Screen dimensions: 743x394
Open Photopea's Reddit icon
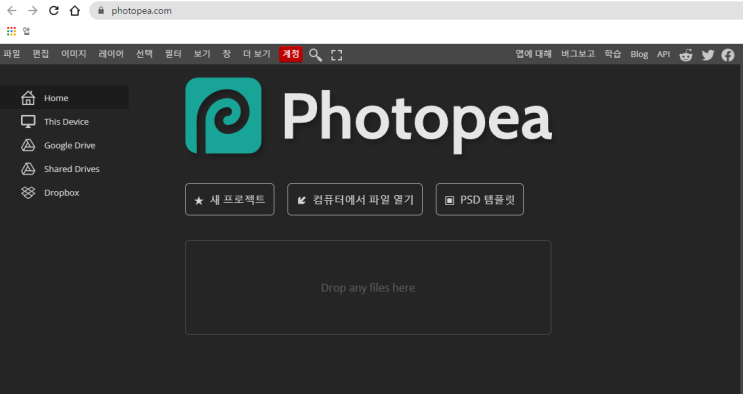click(686, 55)
